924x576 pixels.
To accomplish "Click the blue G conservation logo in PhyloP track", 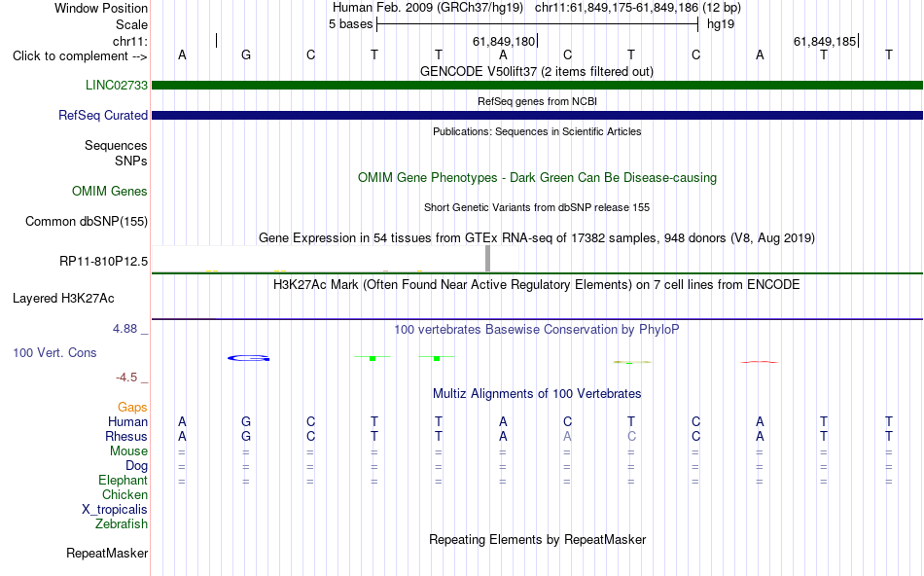I will coord(249,358).
